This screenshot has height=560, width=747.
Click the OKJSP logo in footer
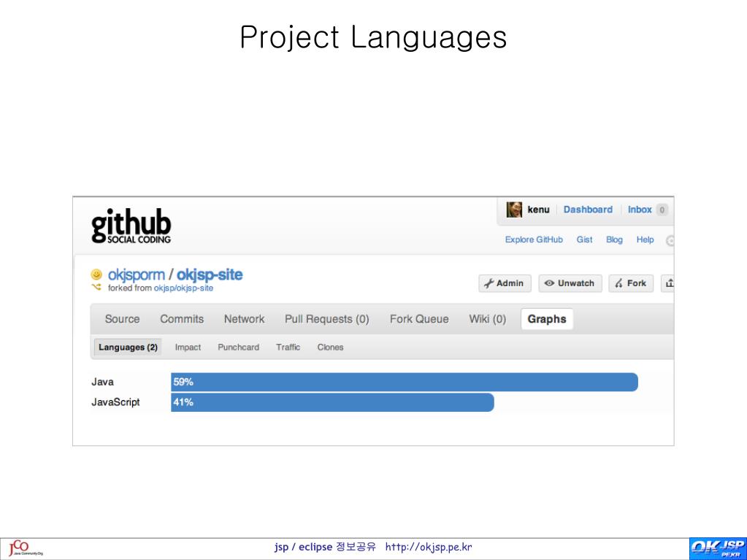coord(718,548)
